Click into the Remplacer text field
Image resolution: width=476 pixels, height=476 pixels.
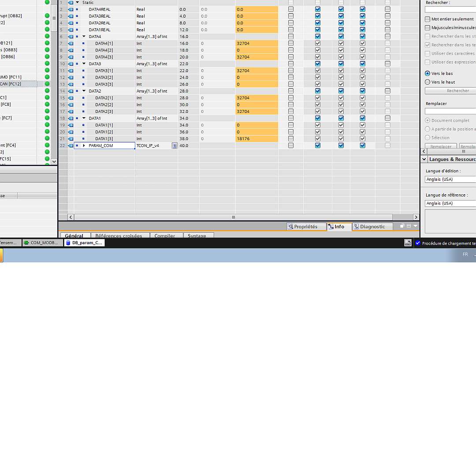450,111
